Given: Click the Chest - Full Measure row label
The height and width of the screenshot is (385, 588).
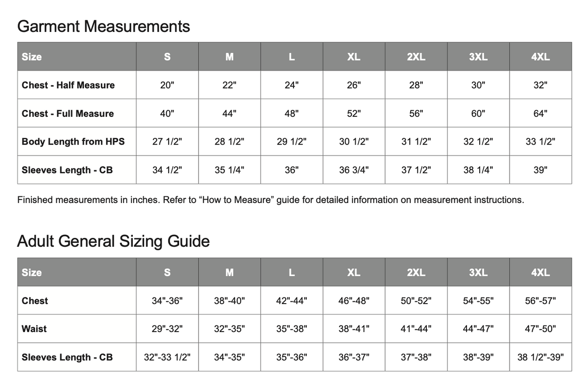Looking at the screenshot, I should (x=68, y=114).
